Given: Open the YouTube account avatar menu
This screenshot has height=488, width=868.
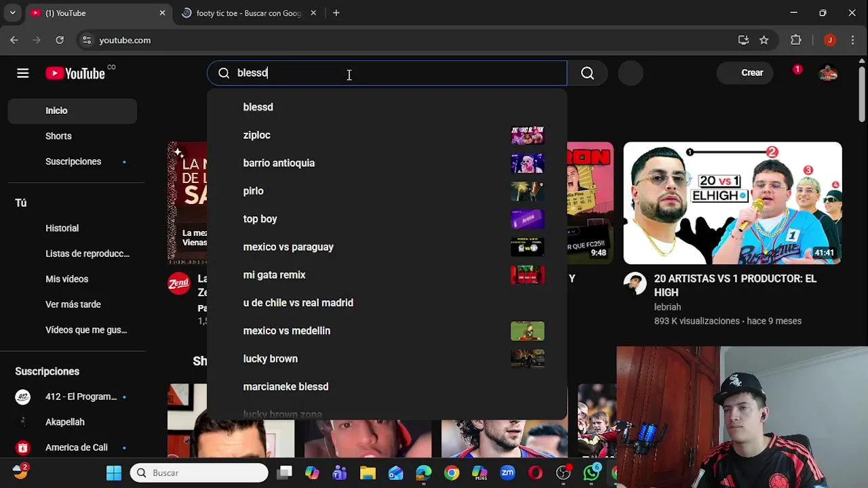Looking at the screenshot, I should coord(828,73).
